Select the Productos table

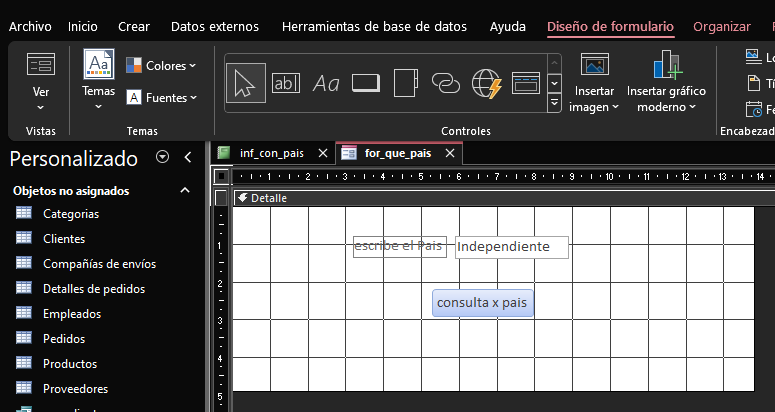70,364
